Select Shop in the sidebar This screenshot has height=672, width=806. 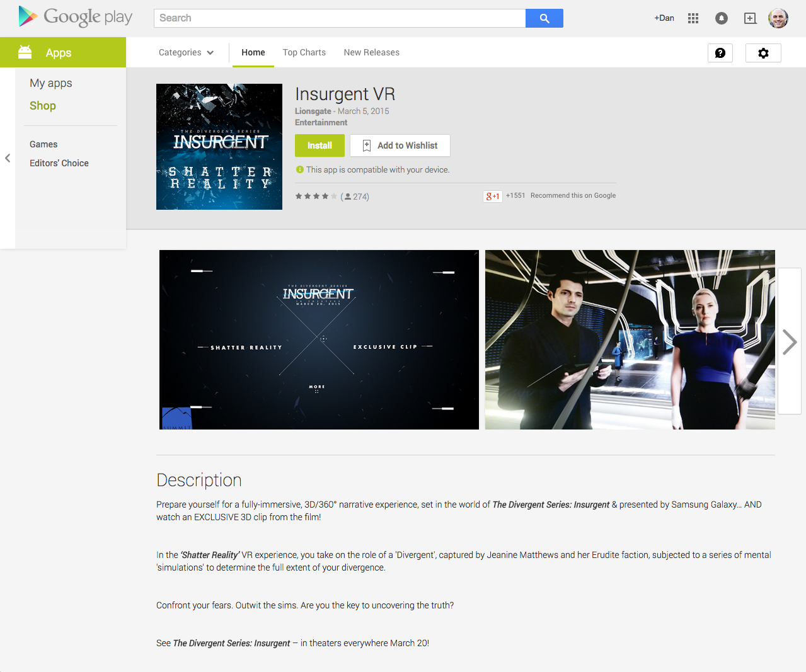point(43,106)
